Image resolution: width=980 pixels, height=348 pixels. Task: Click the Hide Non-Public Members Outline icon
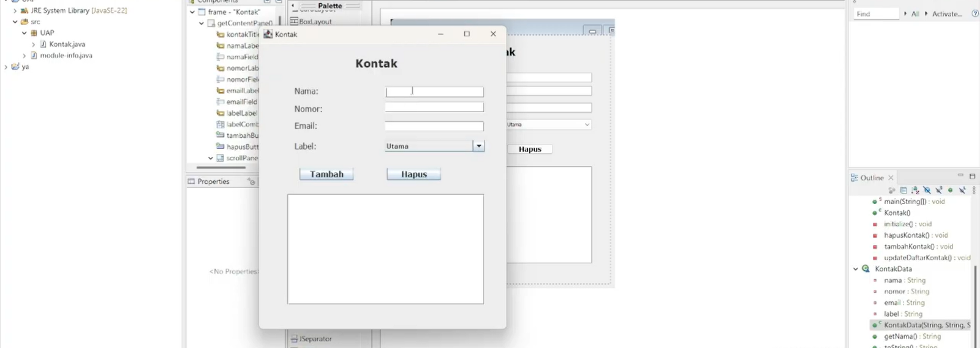(x=950, y=191)
